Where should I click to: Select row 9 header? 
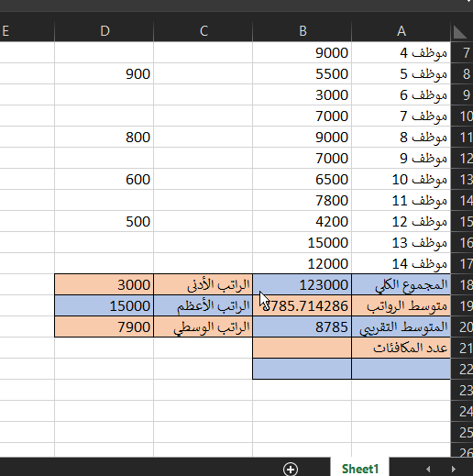462,94
